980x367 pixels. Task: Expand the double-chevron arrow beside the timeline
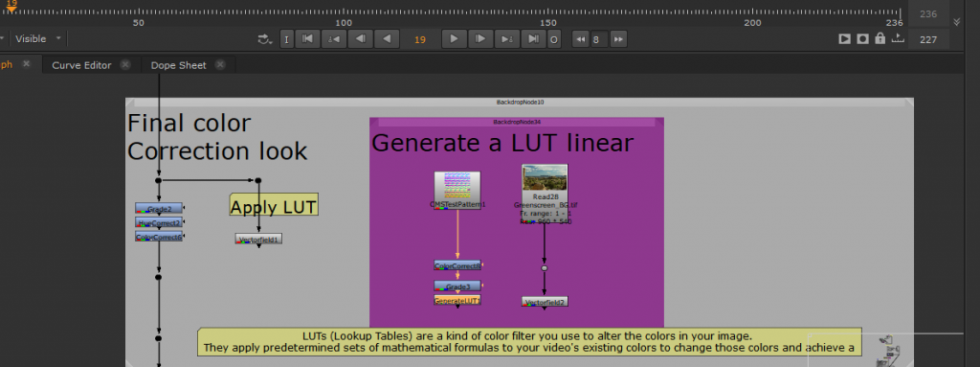tap(956, 22)
